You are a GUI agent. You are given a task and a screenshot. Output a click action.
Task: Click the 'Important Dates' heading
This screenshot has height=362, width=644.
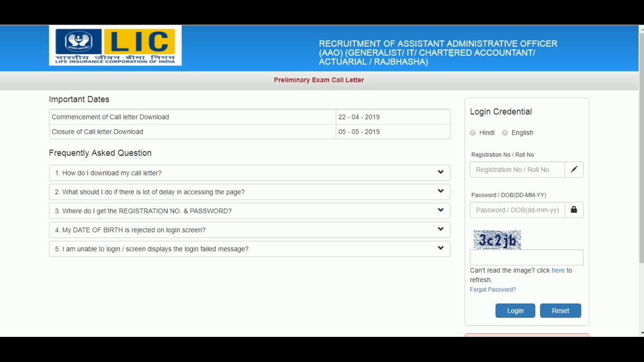[x=79, y=100]
